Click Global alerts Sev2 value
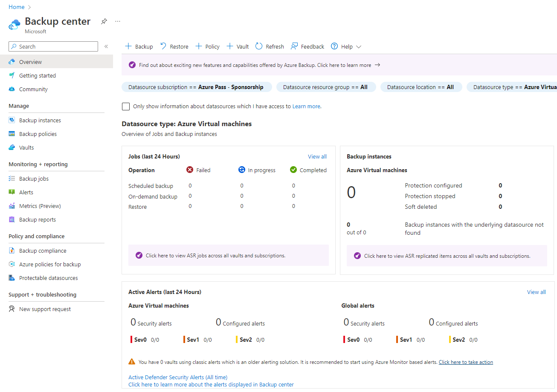557x392 pixels. [473, 340]
